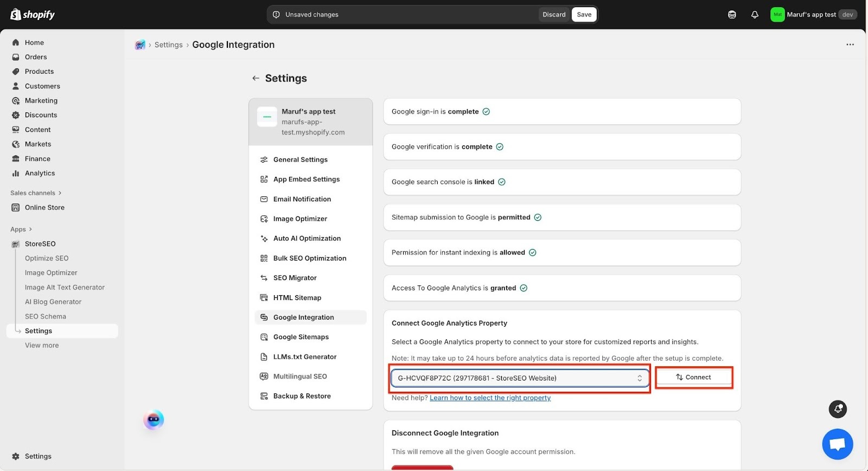Click the Google verification is complete row
Screen dimensions: 868x471
562,147
